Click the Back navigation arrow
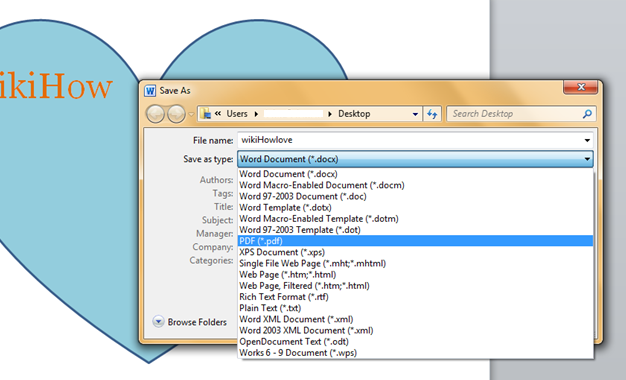This screenshot has width=626, height=380. coord(155,114)
